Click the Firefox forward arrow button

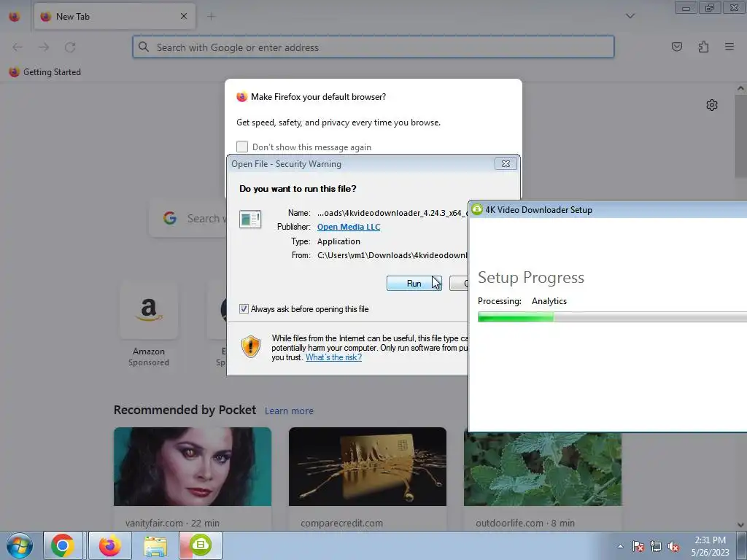click(x=44, y=47)
